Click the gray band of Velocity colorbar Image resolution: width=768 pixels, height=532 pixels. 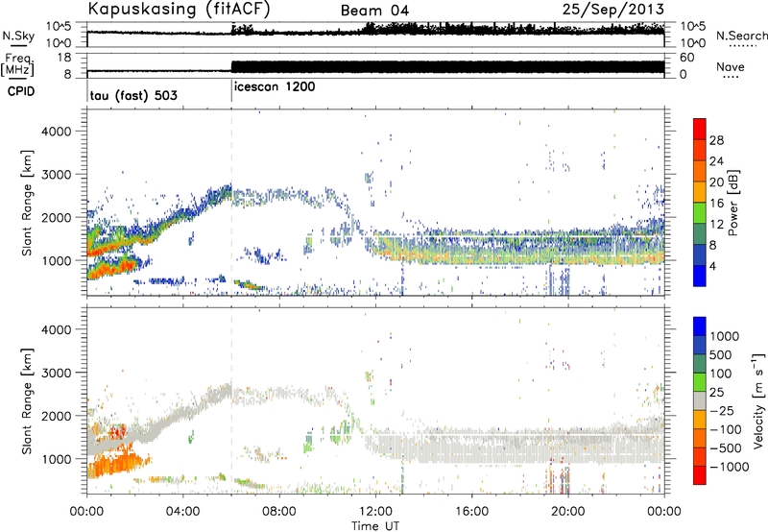[x=700, y=401]
